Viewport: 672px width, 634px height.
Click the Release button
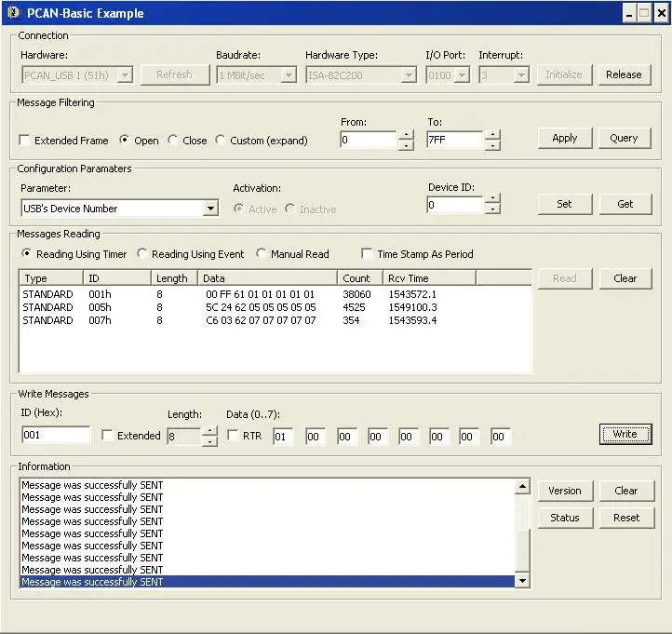tap(624, 74)
